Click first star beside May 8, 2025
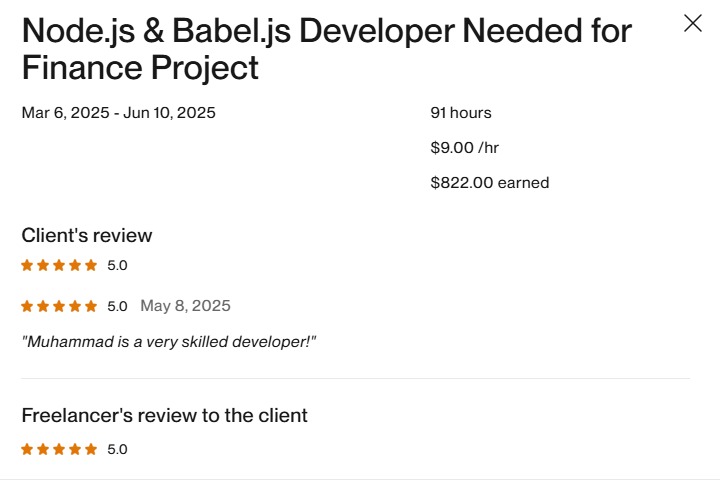This screenshot has width=720, height=481. pos(27,307)
